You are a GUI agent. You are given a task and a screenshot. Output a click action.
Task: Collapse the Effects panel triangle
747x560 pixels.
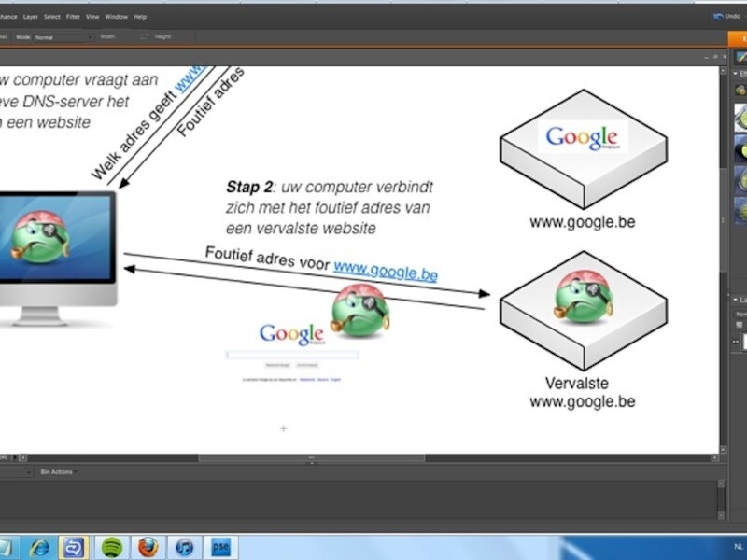click(736, 74)
